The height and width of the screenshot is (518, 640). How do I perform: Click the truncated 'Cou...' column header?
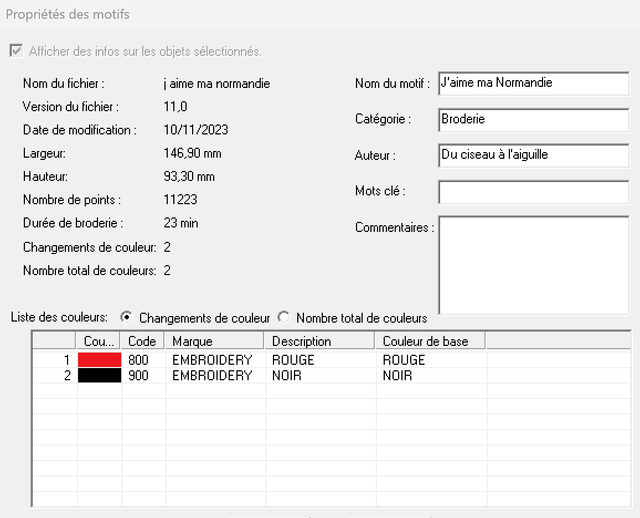coord(99,342)
